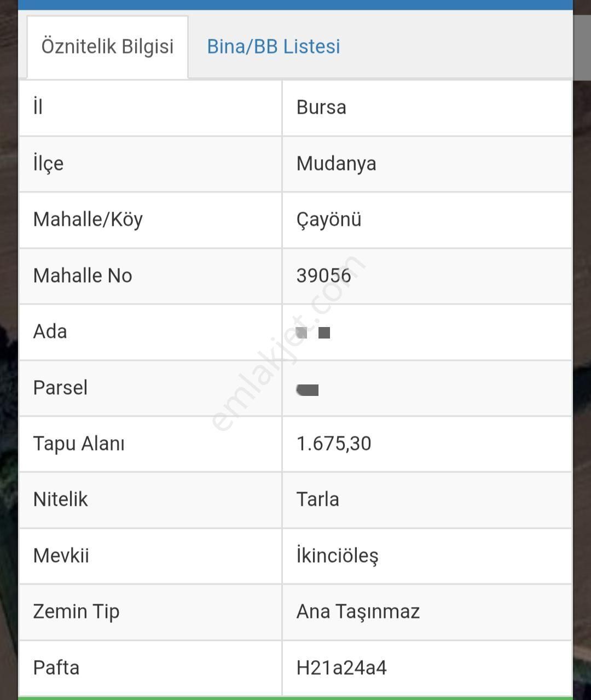Viewport: 591px width, 700px height.
Task: Select Pafta value H21a24a4
Action: (x=341, y=668)
